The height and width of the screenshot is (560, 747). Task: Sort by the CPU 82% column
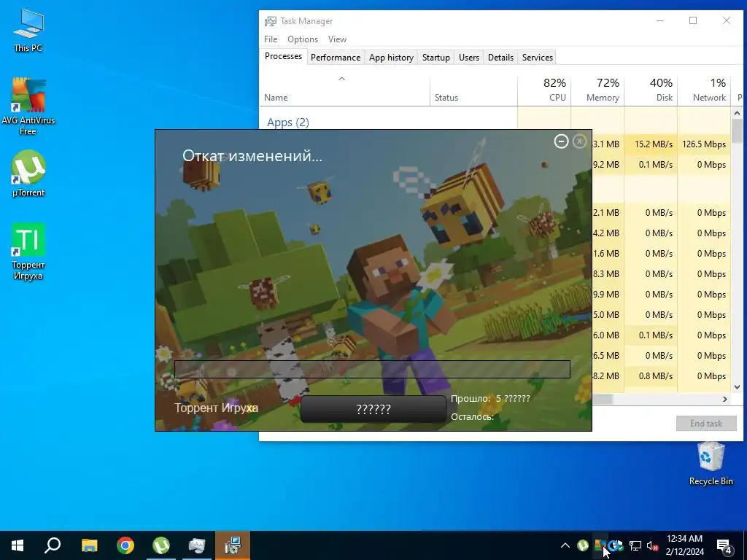click(544, 90)
